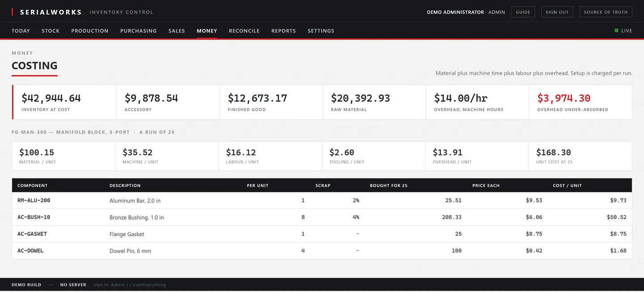
Task: Open the Reconcile tab
Action: click(244, 31)
